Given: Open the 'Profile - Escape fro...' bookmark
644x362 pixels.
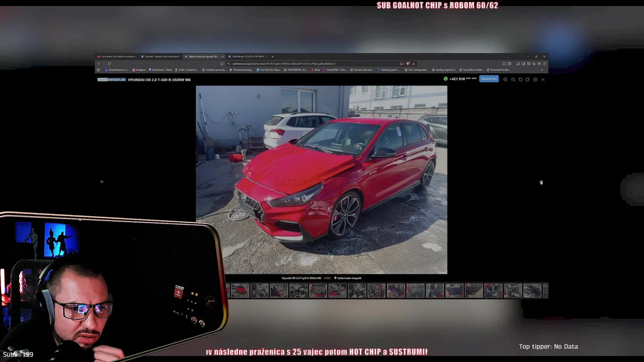Looking at the screenshot, I should 186,70.
